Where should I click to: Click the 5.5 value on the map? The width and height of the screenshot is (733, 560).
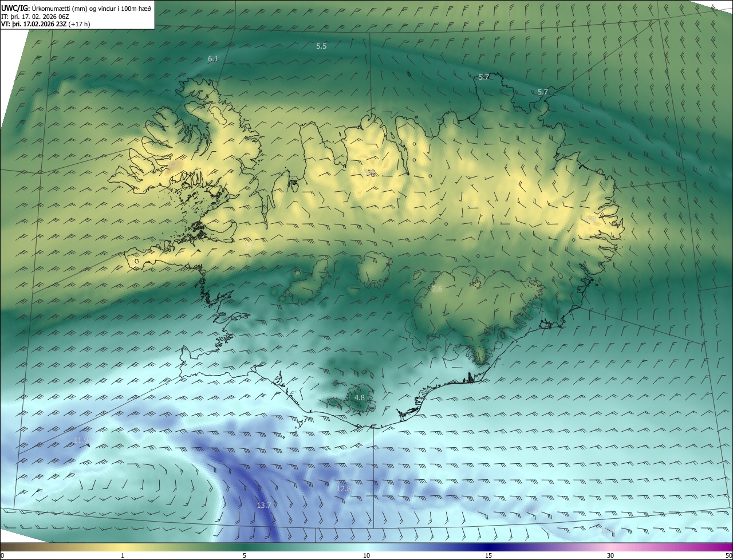(321, 46)
